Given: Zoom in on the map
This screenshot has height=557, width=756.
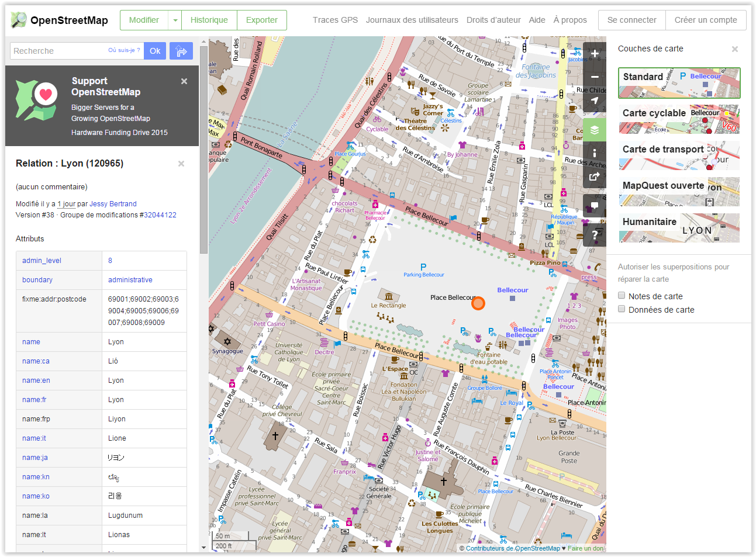Looking at the screenshot, I should tap(595, 54).
